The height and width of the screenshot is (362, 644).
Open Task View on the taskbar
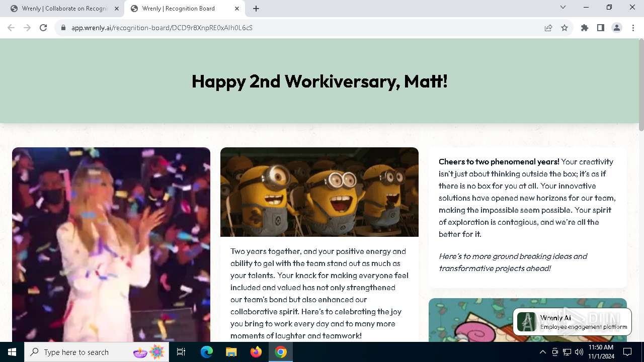pos(181,352)
